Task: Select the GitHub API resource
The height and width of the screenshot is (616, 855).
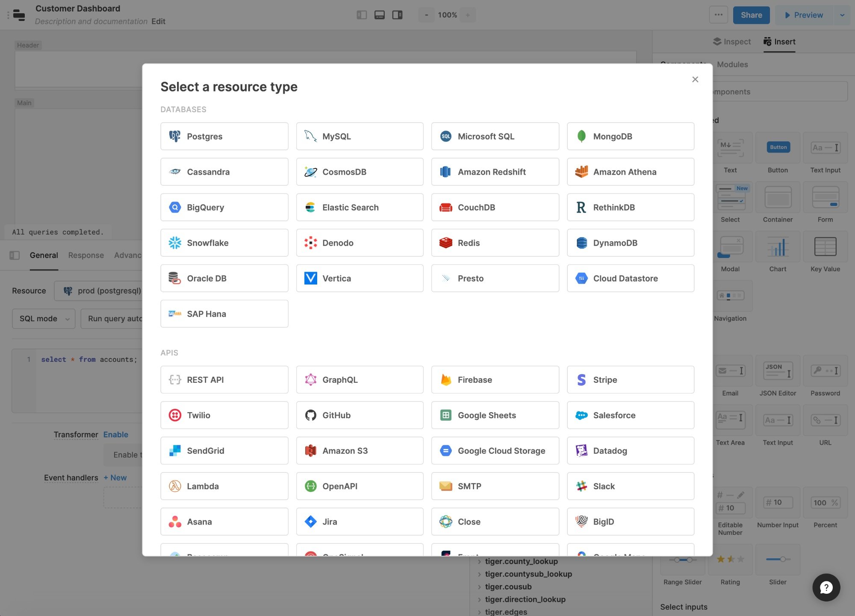Action: [x=359, y=415]
